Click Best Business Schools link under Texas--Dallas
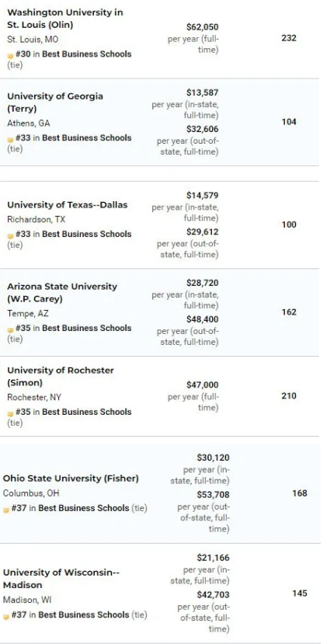 87,234
